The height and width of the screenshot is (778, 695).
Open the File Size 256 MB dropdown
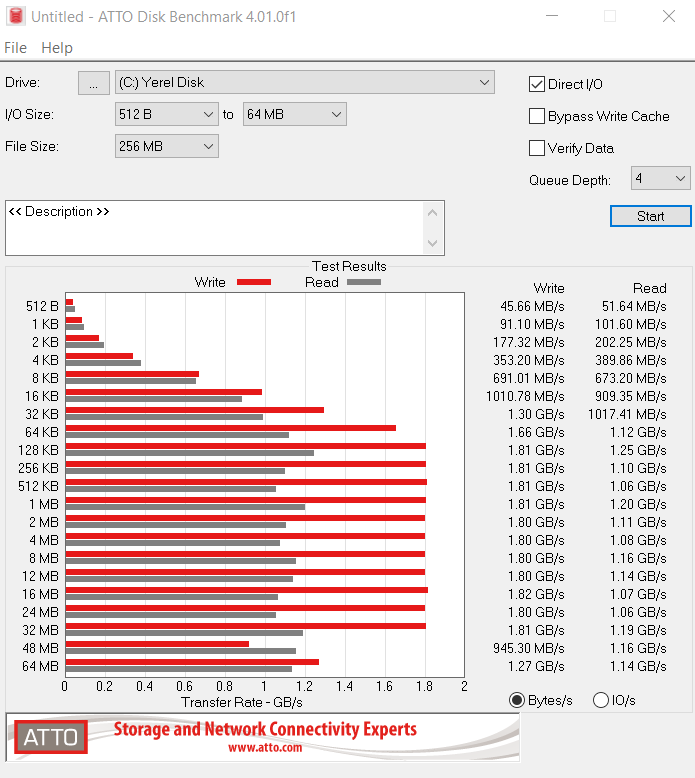click(x=167, y=146)
